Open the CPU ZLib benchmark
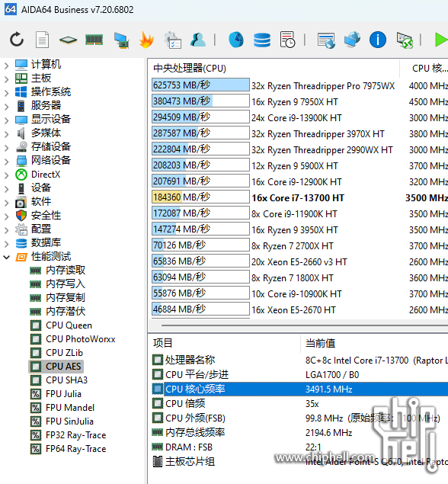Image resolution: width=448 pixels, height=484 pixels. click(64, 352)
